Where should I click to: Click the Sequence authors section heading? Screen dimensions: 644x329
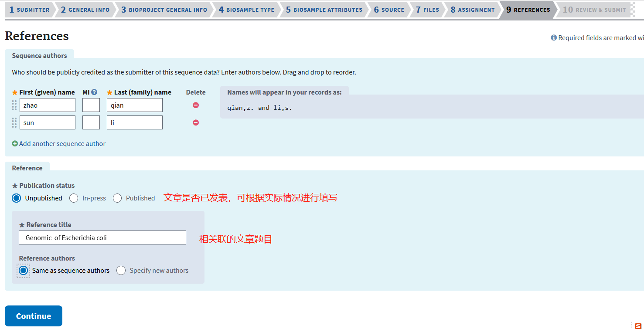click(39, 55)
